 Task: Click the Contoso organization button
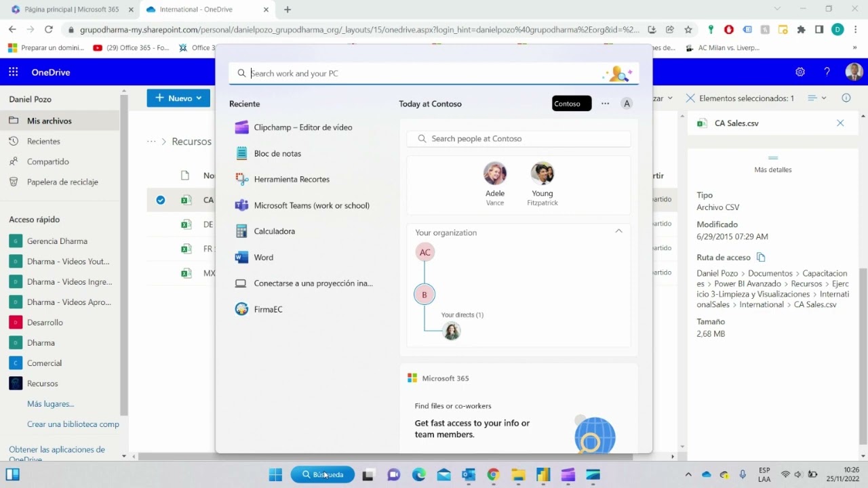(x=572, y=104)
